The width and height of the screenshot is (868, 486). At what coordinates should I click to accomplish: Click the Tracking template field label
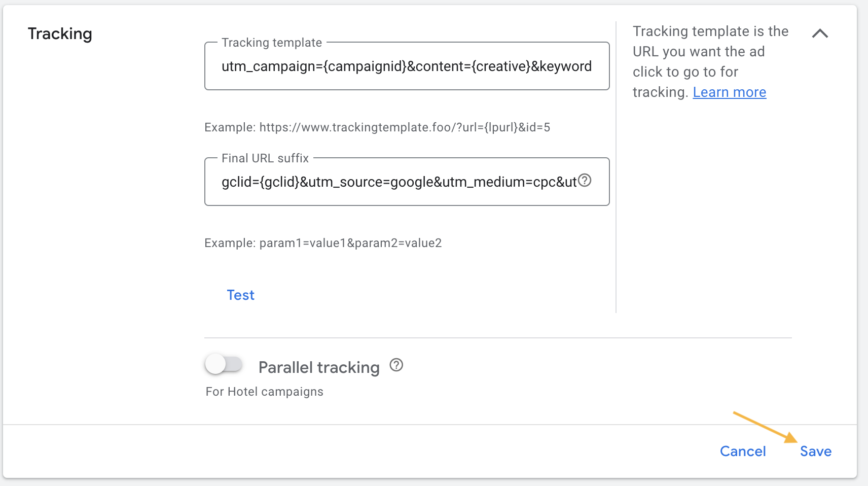(x=272, y=43)
